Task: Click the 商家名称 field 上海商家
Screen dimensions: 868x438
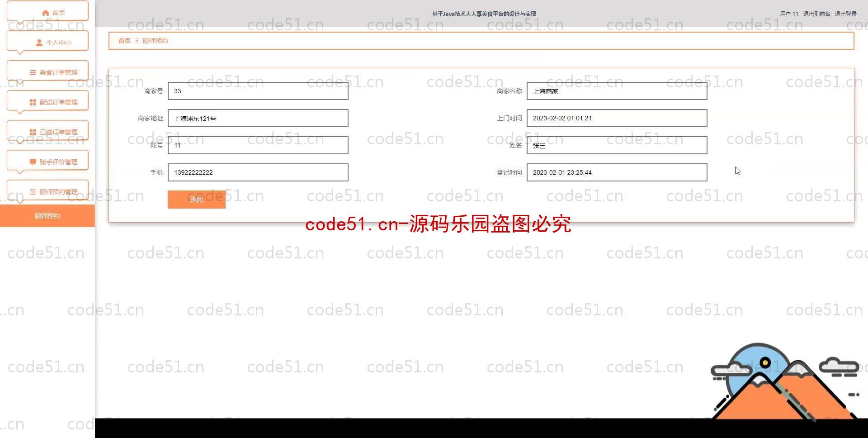Action: (x=617, y=91)
